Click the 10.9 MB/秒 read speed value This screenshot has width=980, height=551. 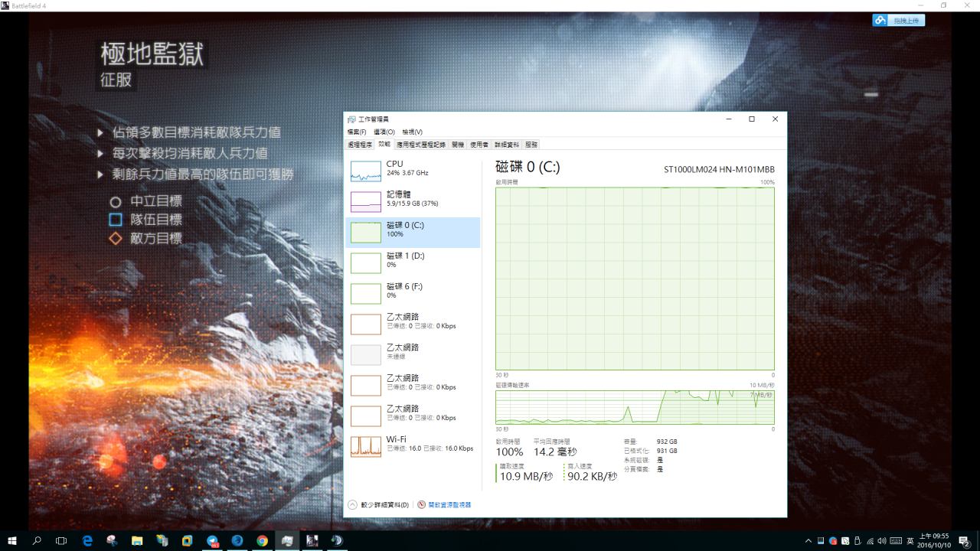pos(526,477)
